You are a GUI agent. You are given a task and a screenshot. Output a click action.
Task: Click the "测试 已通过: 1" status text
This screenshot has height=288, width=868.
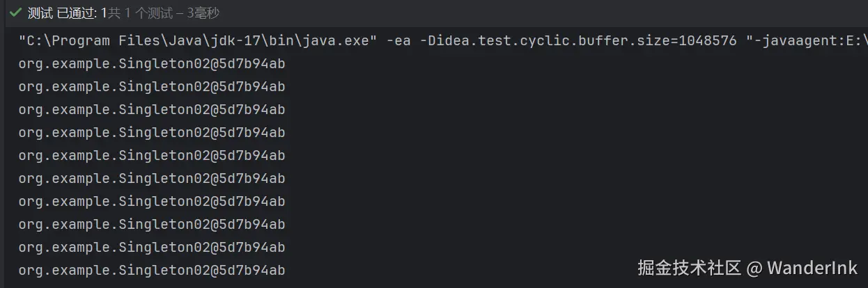click(67, 13)
